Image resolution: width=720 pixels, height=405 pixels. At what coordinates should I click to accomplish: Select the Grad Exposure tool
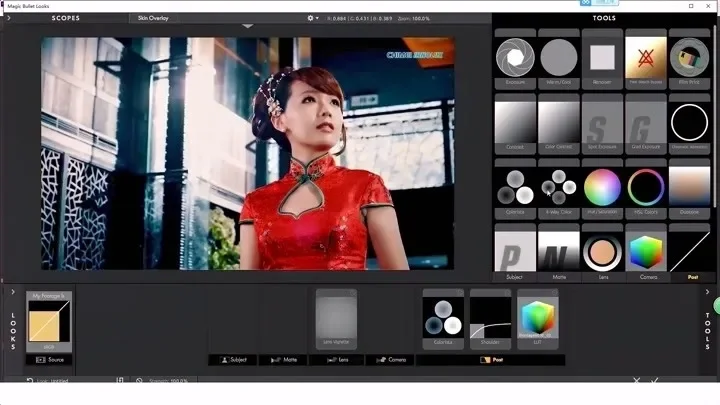pyautogui.click(x=646, y=124)
